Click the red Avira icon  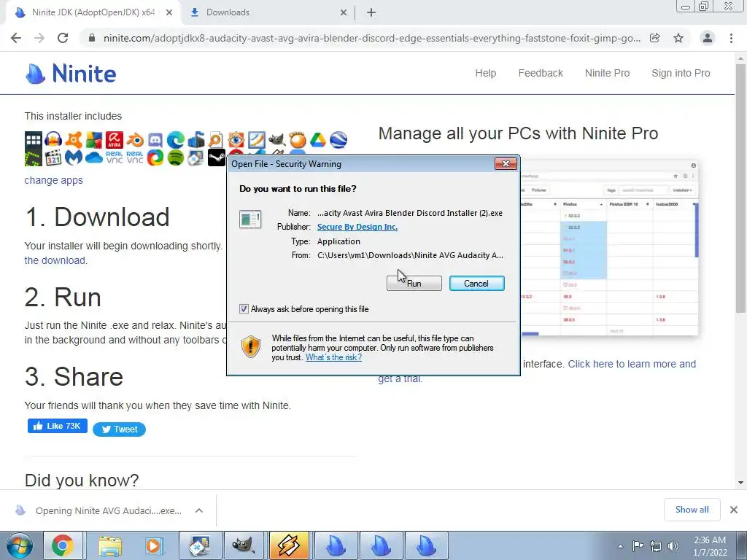pos(115,140)
